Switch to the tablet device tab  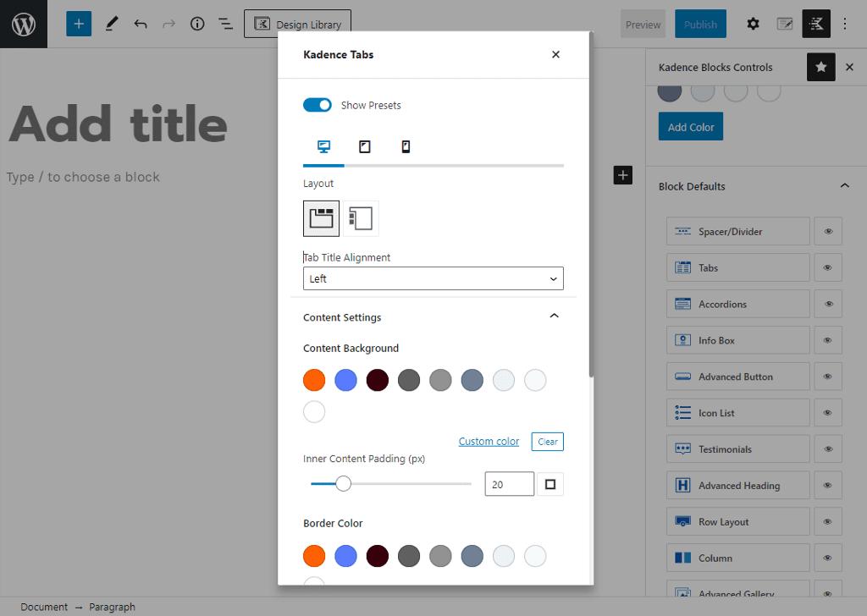(365, 147)
